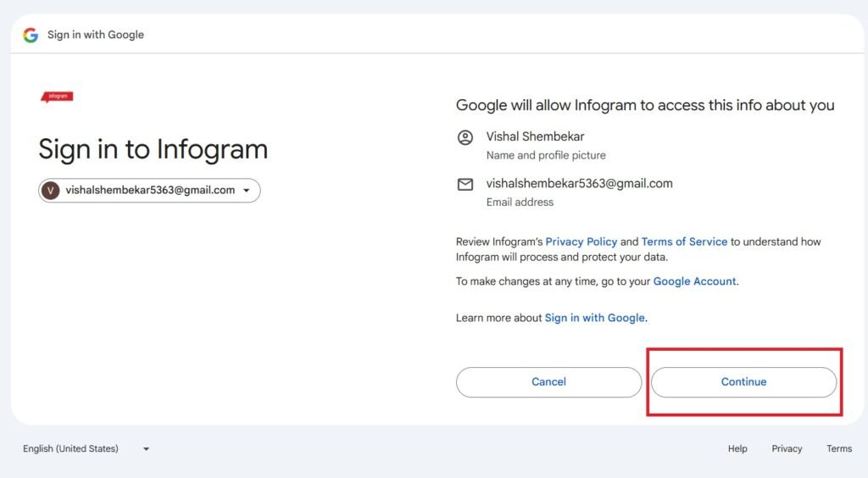
Task: Open the Help footer link
Action: click(x=737, y=448)
